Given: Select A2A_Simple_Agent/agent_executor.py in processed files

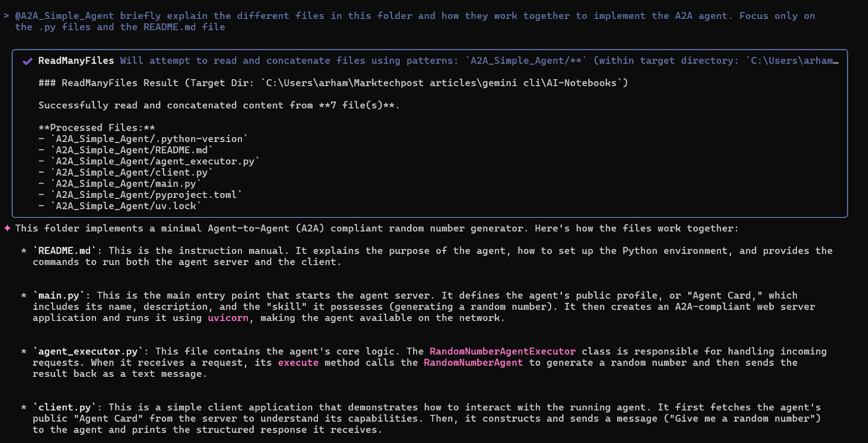Looking at the screenshot, I should (155, 162).
